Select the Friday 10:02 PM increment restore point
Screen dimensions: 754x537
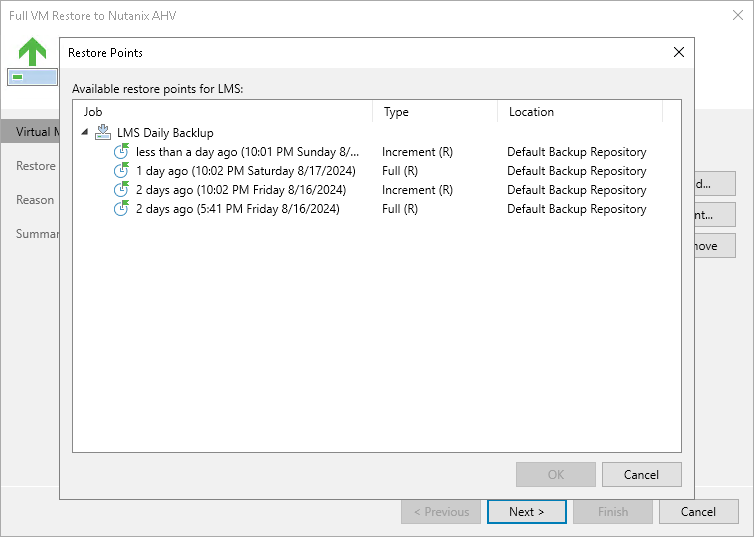[239, 190]
